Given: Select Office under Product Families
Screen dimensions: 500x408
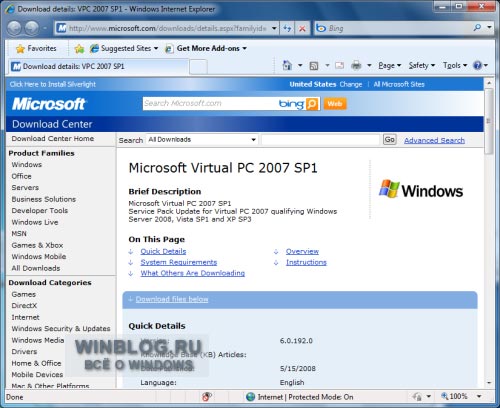Looking at the screenshot, I should coord(21,176).
